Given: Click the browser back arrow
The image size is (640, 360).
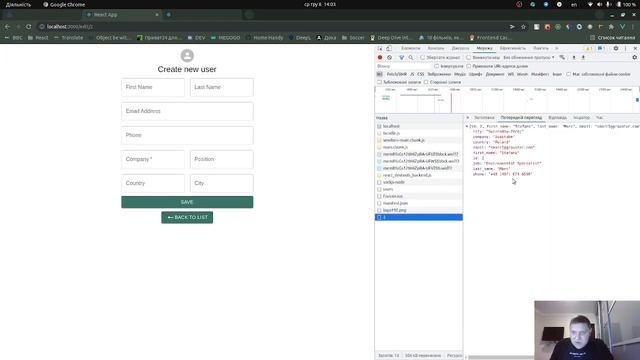Looking at the screenshot, I should [7, 27].
